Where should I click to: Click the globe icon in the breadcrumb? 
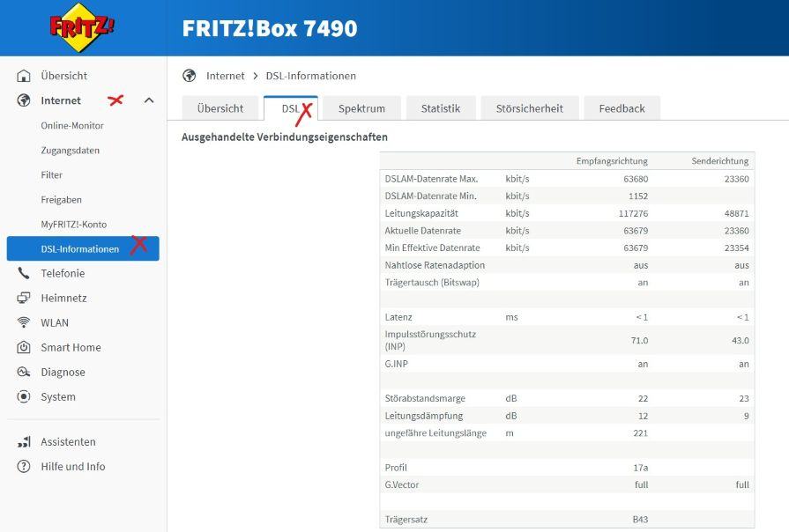190,76
